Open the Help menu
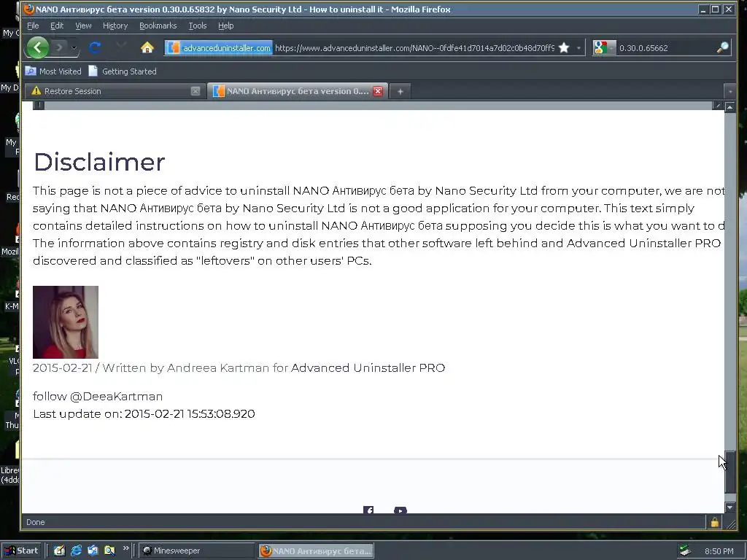 click(226, 26)
